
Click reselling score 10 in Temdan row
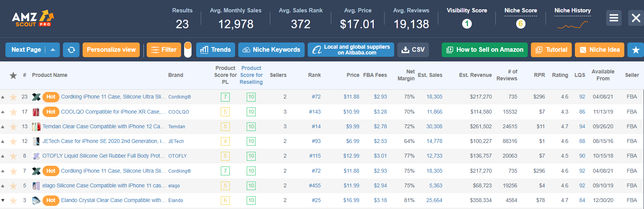(x=251, y=127)
